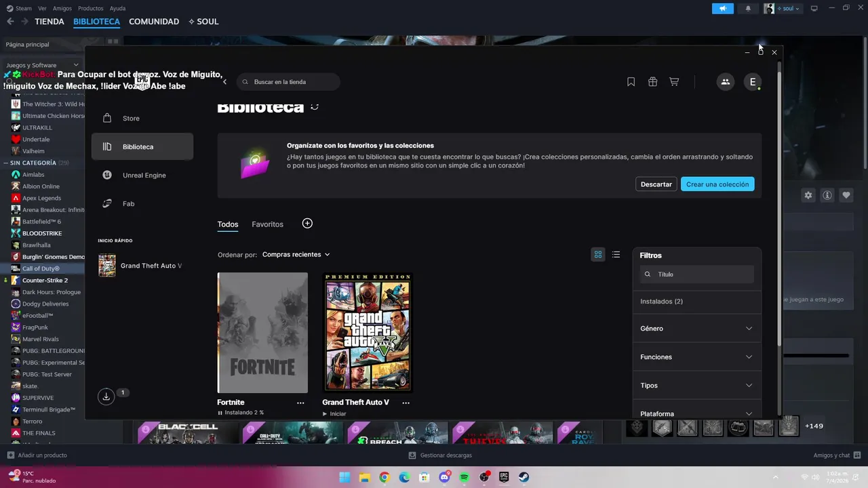
Task: Open Discord from the taskbar
Action: tap(444, 477)
